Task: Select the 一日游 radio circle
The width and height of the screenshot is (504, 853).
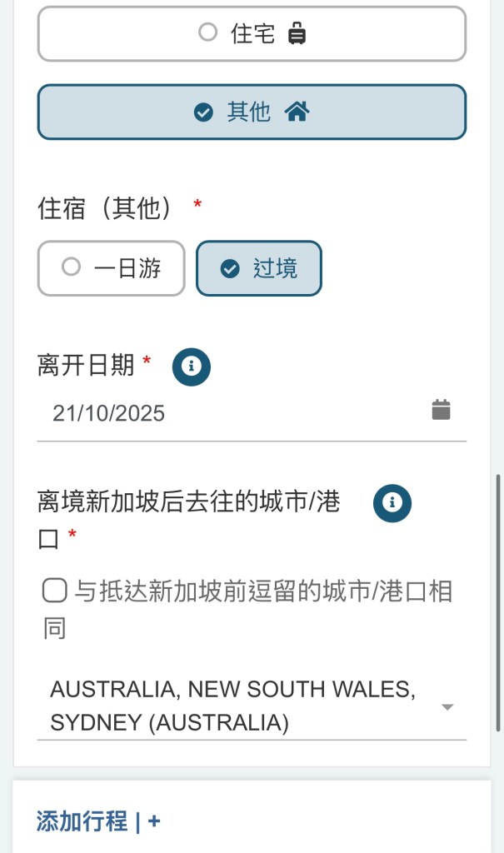Action: (72, 267)
